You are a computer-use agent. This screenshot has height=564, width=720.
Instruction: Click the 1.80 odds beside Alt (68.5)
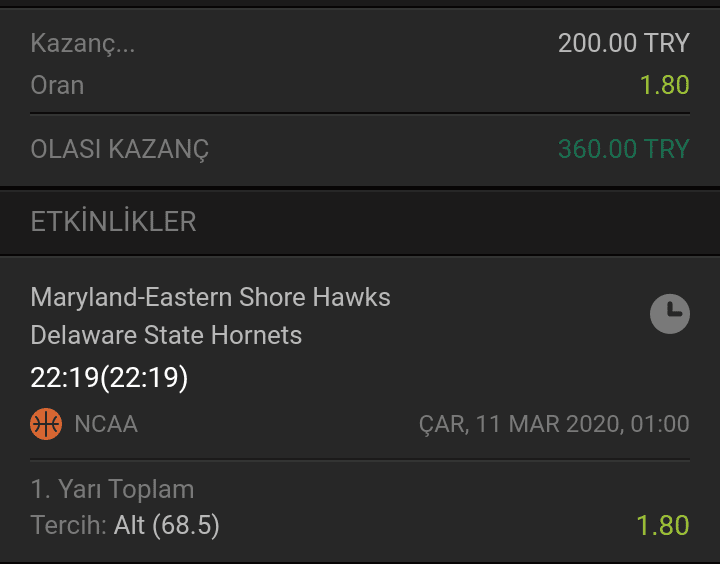pos(663,525)
